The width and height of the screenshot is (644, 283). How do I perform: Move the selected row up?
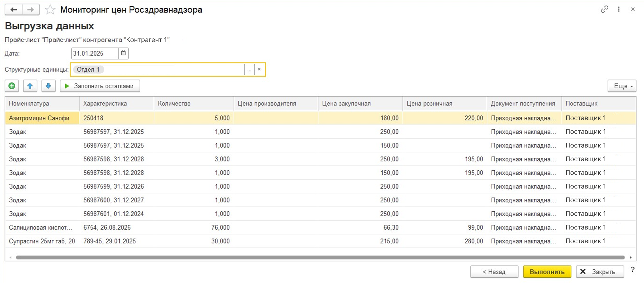tap(30, 86)
